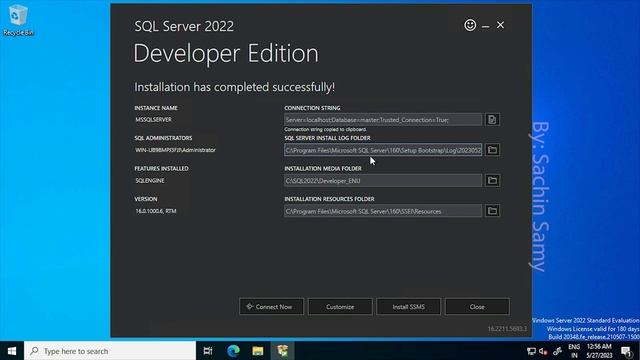The width and height of the screenshot is (640, 360).
Task: Select the installation resources folder path field
Action: [x=383, y=211]
